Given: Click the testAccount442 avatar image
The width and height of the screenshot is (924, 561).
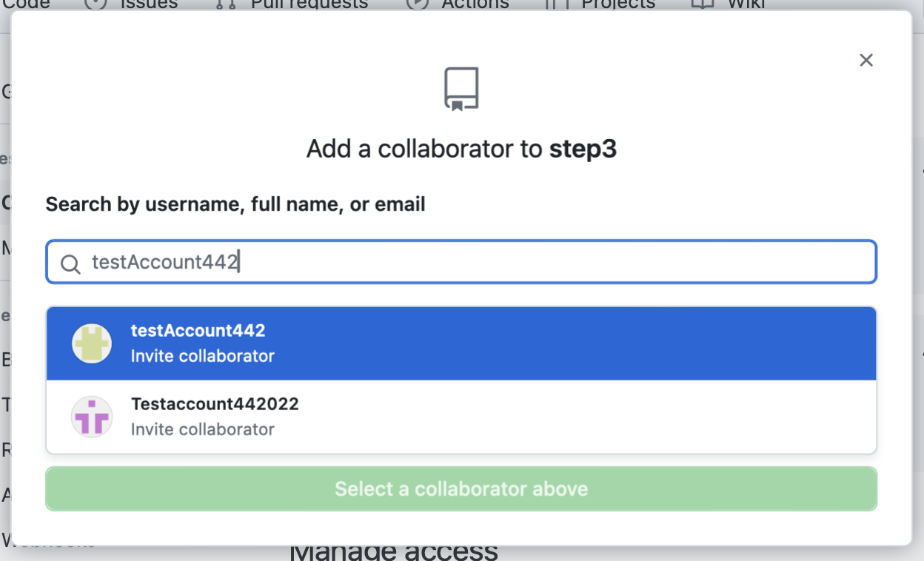Looking at the screenshot, I should click(92, 343).
